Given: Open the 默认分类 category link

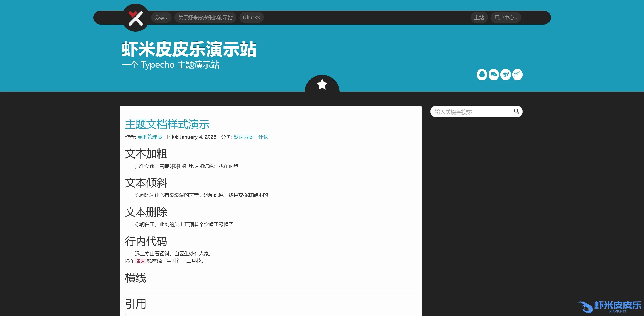Looking at the screenshot, I should pyautogui.click(x=243, y=137).
